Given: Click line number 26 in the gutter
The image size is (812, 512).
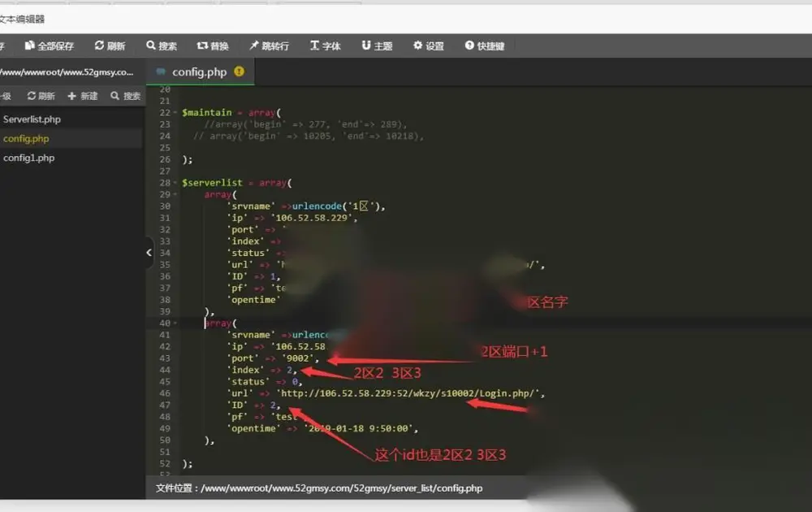Looking at the screenshot, I should coord(165,159).
